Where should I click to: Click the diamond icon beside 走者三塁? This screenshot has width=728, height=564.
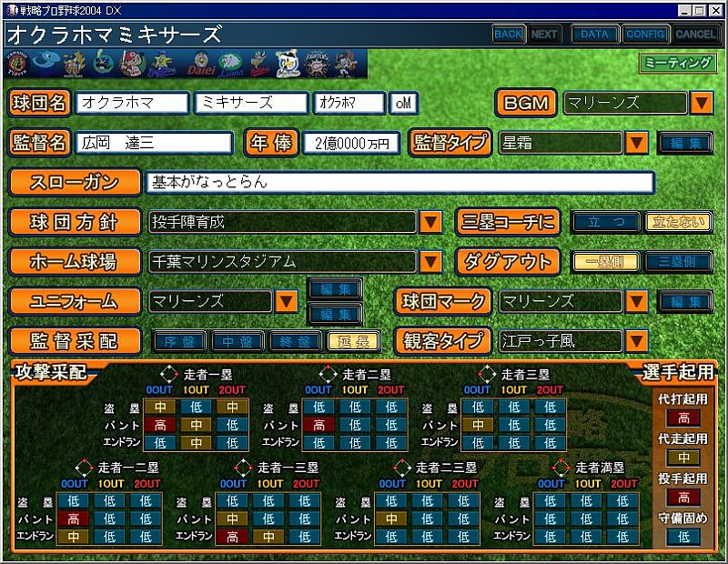(487, 374)
